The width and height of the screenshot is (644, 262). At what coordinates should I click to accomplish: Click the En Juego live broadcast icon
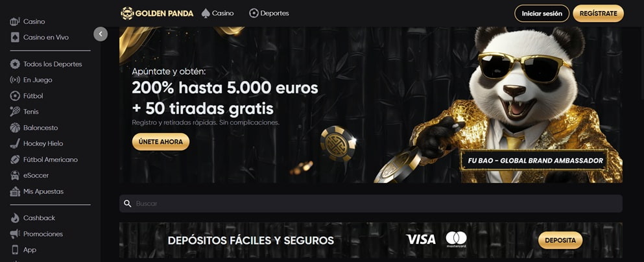(15, 80)
